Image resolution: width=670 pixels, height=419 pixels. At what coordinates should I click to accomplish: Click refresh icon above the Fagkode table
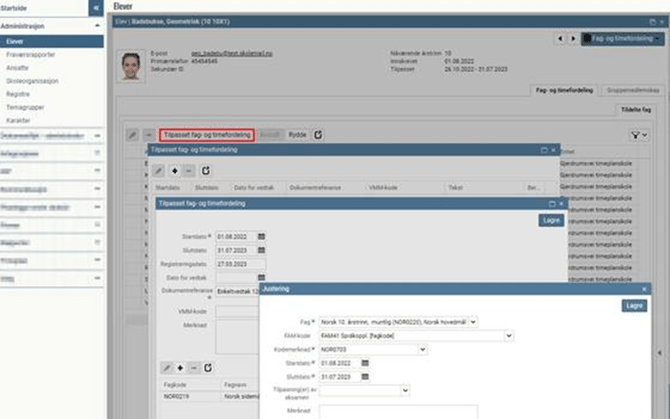pyautogui.click(x=207, y=368)
